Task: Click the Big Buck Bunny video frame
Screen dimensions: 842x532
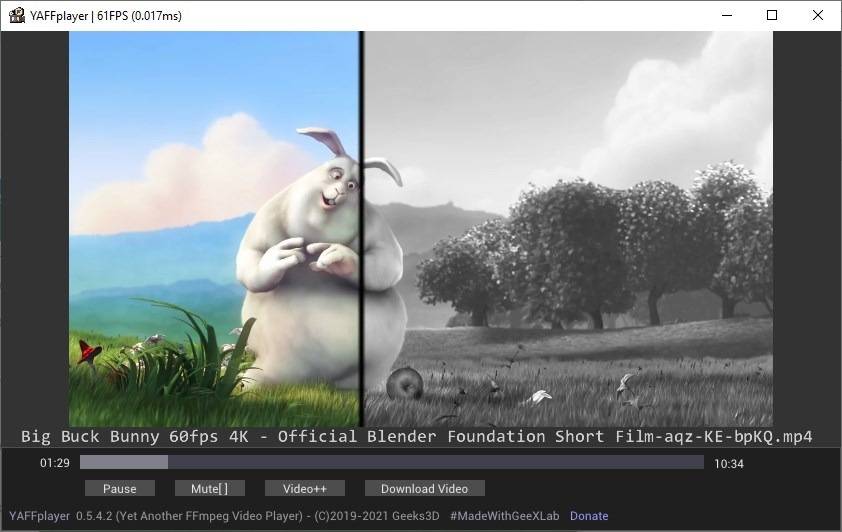Action: tap(420, 229)
